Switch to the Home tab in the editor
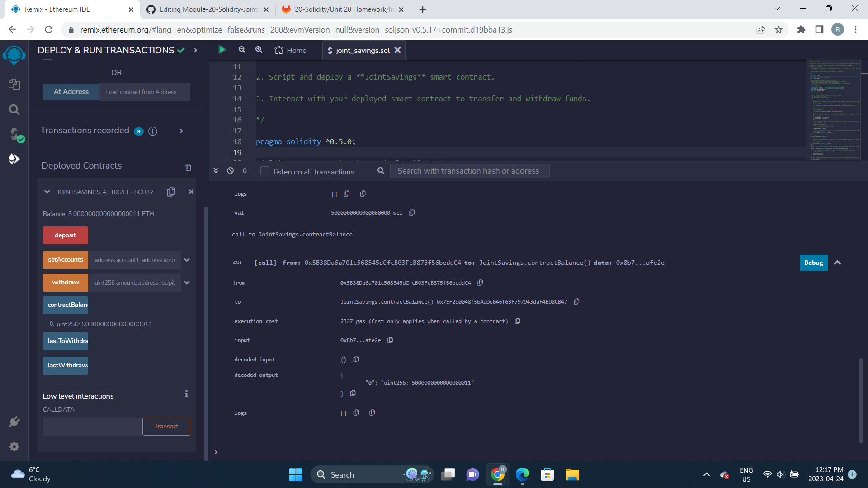This screenshot has width=868, height=488. [291, 50]
